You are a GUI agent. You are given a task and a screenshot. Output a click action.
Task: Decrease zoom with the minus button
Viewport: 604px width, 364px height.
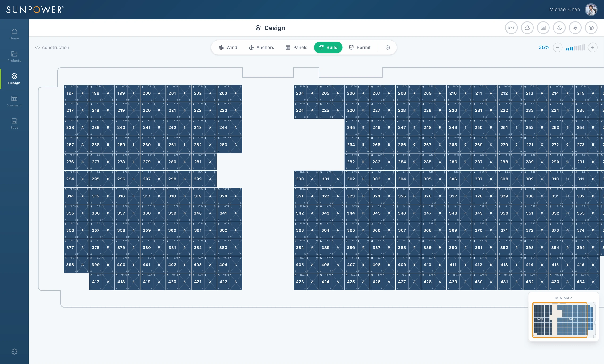click(x=558, y=48)
